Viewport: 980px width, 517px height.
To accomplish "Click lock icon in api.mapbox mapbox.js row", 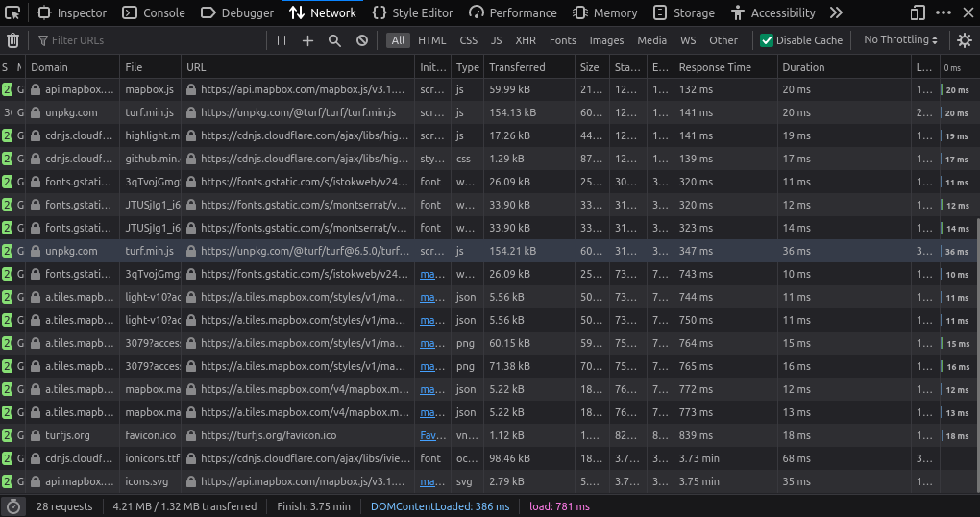I will pos(36,89).
